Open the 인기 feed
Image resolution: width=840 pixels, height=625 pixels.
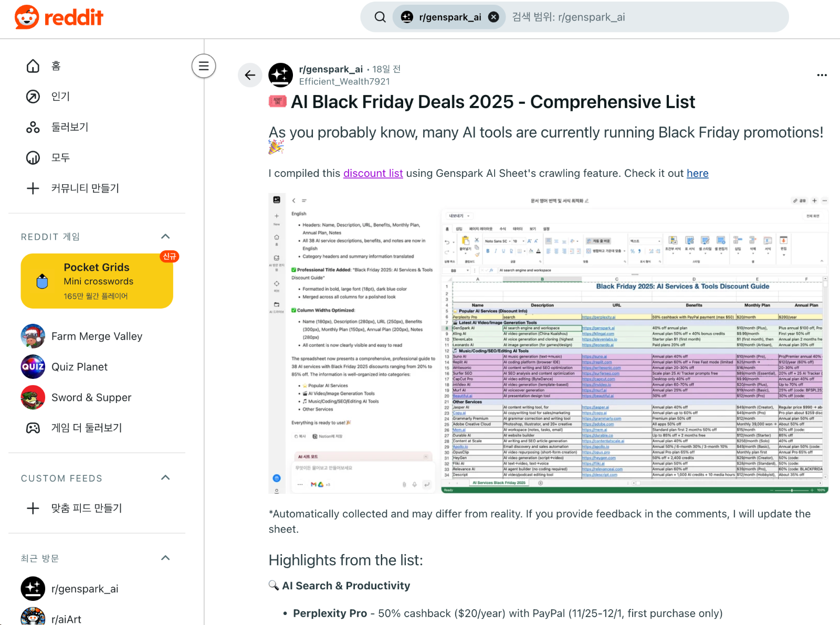pos(60,97)
